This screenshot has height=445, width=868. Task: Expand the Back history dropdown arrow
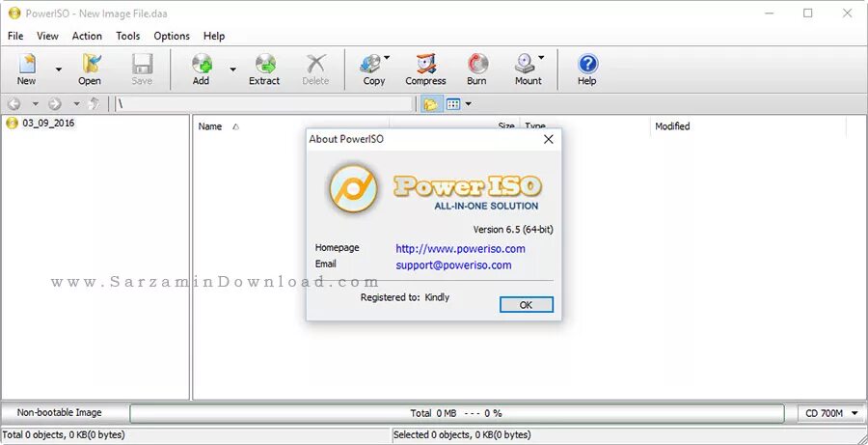pos(35,103)
